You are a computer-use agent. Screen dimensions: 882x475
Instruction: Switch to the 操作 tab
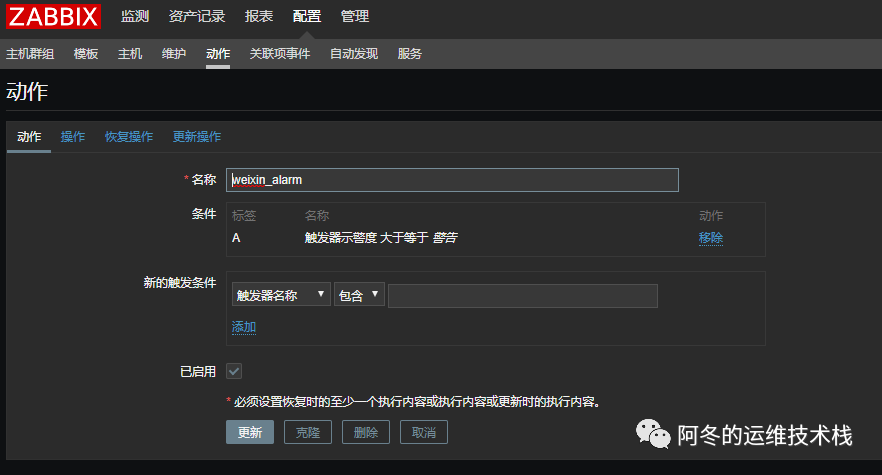pyautogui.click(x=73, y=137)
